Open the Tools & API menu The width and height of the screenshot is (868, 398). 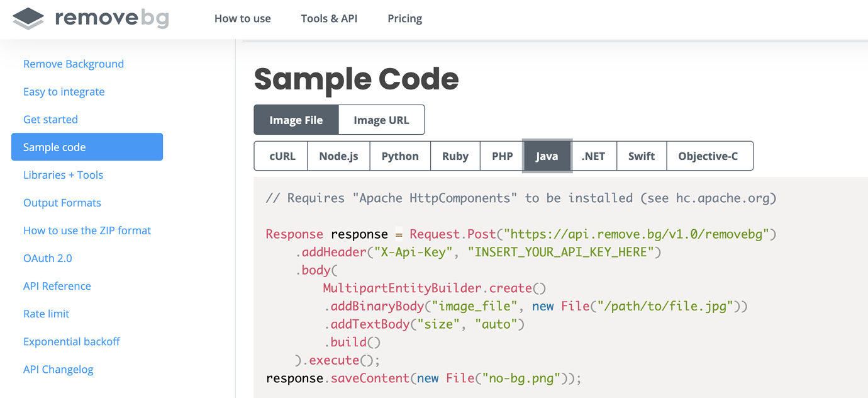[x=329, y=18]
